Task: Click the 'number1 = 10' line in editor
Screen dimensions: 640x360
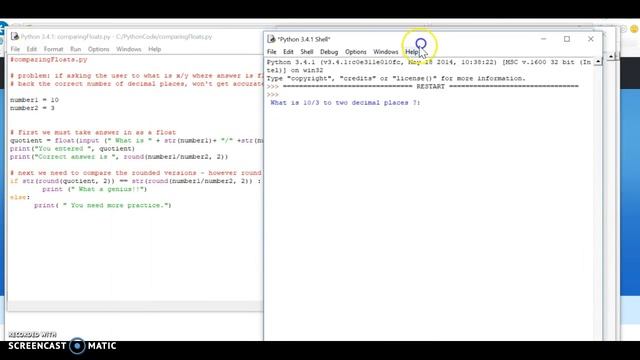Action: [34, 100]
